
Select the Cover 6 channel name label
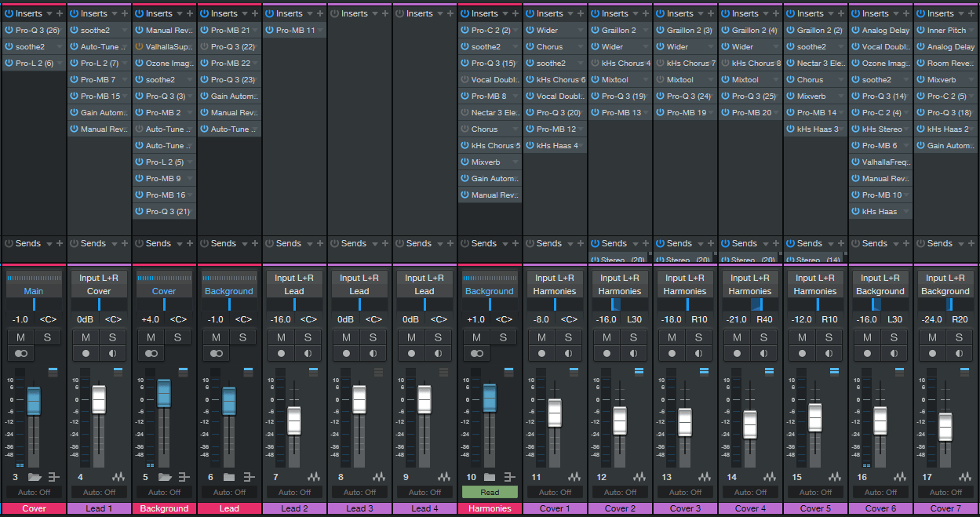tap(880, 508)
